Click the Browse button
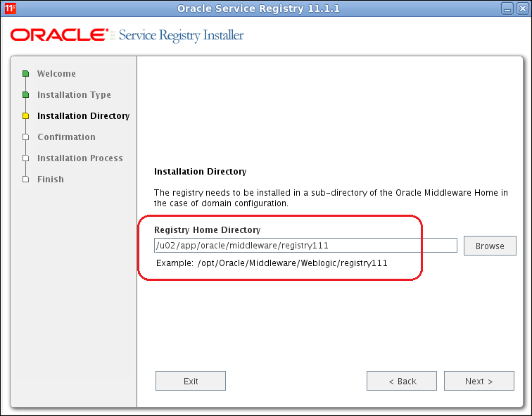This screenshot has width=532, height=416. [490, 246]
